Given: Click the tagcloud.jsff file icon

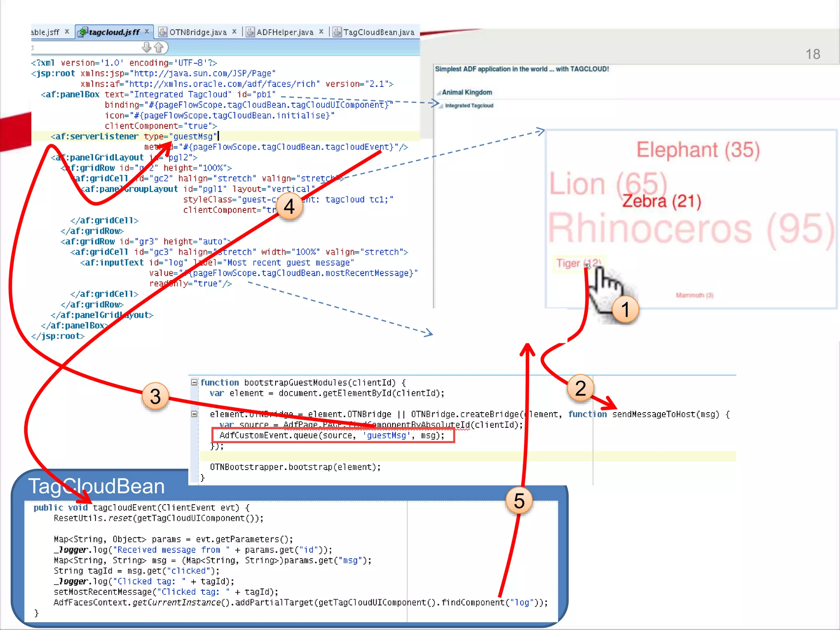Looking at the screenshot, I should pyautogui.click(x=82, y=32).
